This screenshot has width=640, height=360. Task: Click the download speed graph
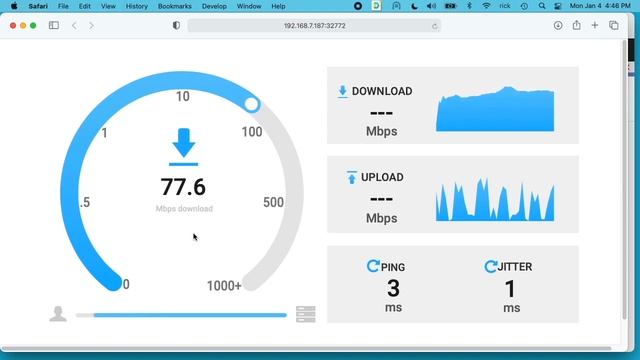[x=495, y=109]
